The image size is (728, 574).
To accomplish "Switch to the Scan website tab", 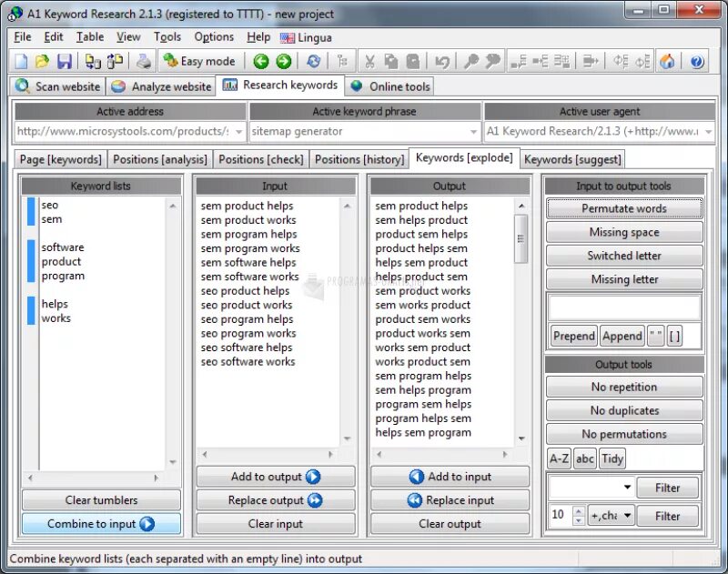I will tap(57, 86).
